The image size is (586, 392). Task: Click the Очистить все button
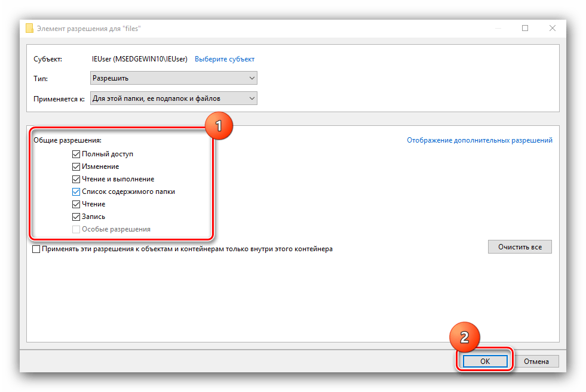tap(520, 247)
